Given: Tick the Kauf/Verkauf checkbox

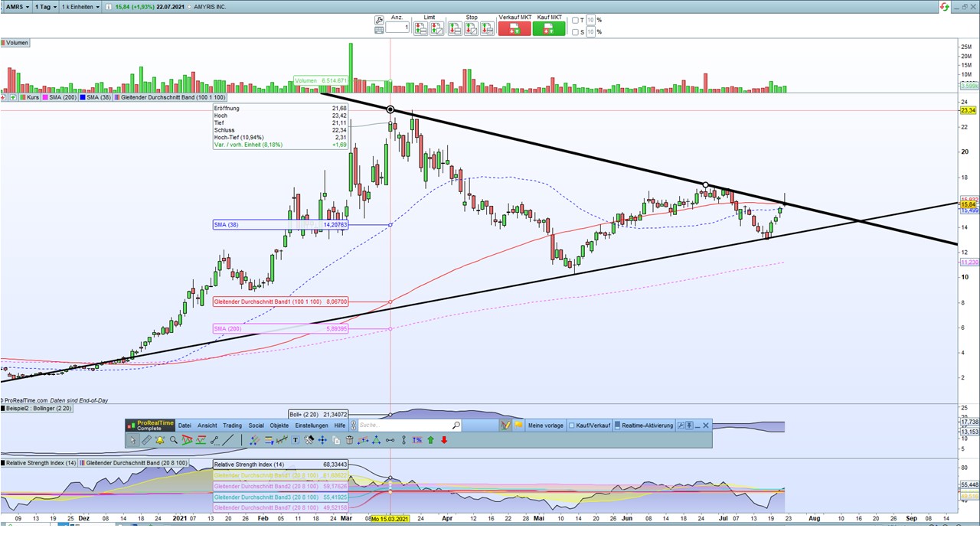Looking at the screenshot, I should 572,425.
